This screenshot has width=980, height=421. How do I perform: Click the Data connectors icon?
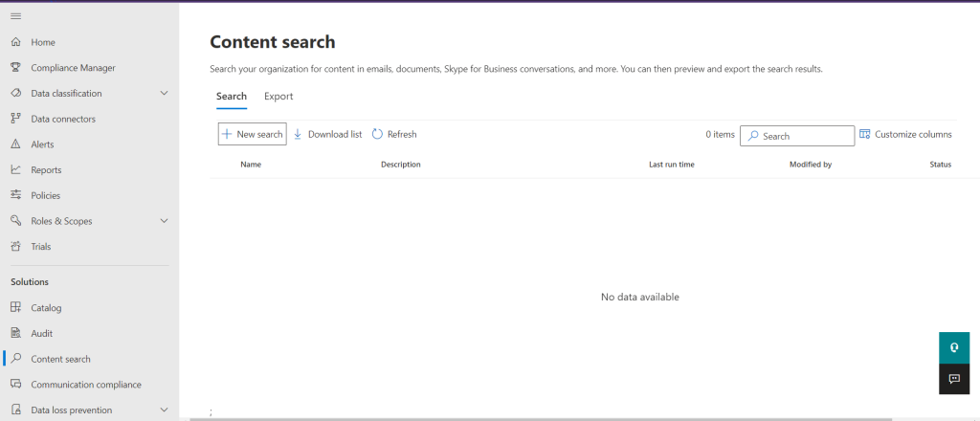(x=16, y=119)
